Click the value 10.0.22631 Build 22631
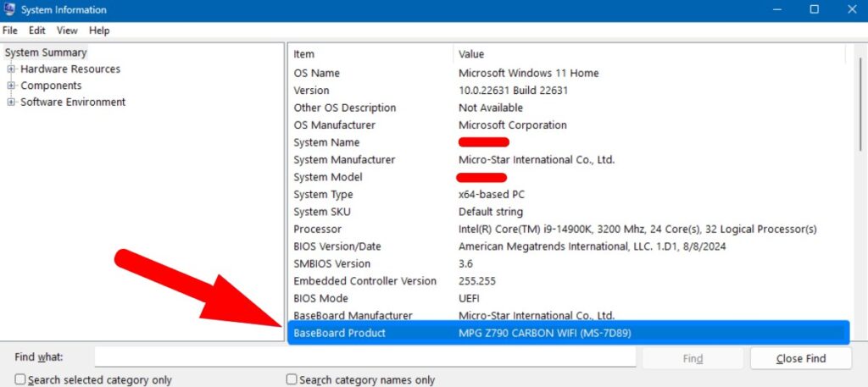This screenshot has width=868, height=387. coord(513,90)
